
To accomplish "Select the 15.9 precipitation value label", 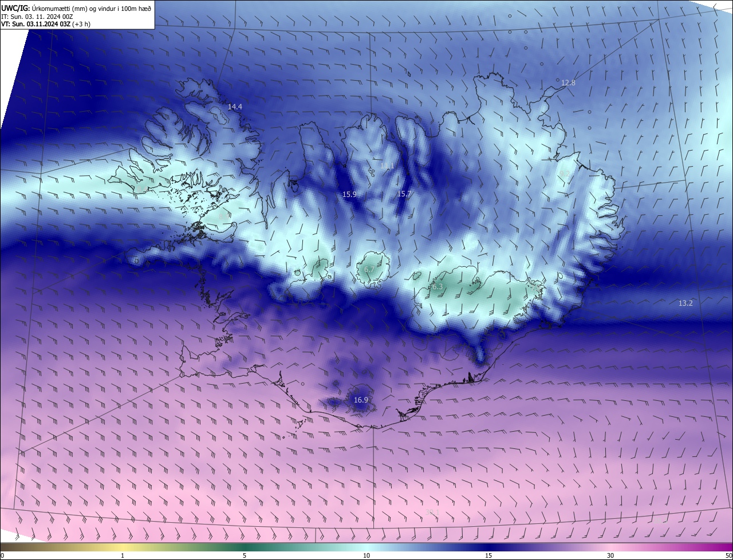I will [349, 195].
